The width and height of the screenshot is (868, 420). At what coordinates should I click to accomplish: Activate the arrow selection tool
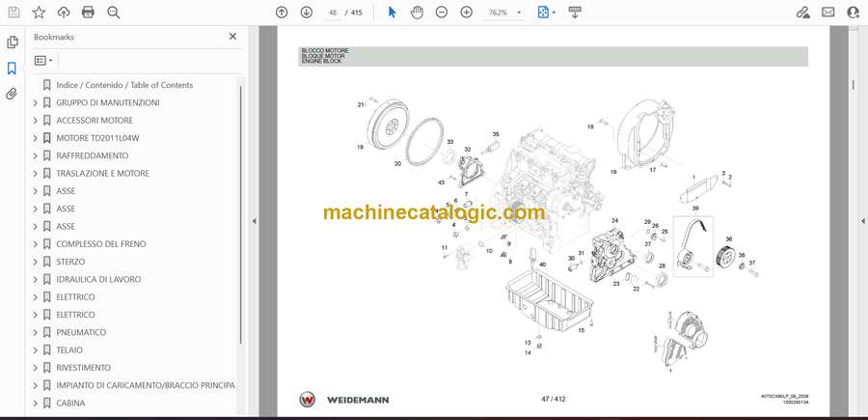tap(392, 13)
